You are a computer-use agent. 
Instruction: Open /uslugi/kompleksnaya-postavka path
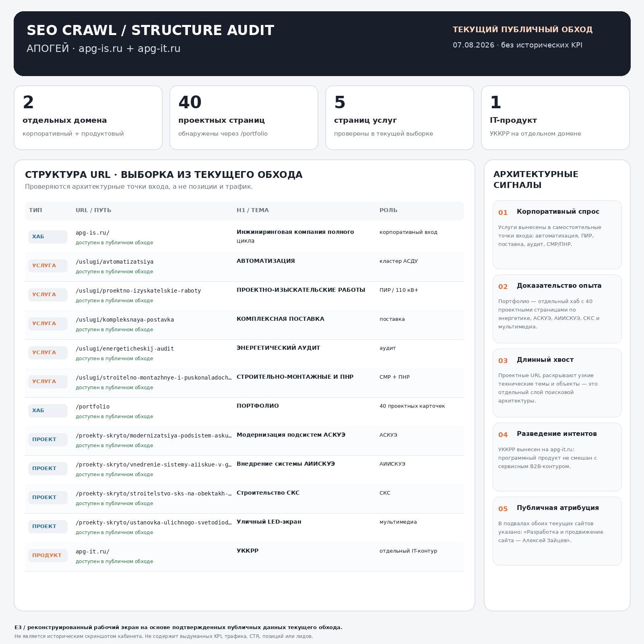(x=125, y=320)
